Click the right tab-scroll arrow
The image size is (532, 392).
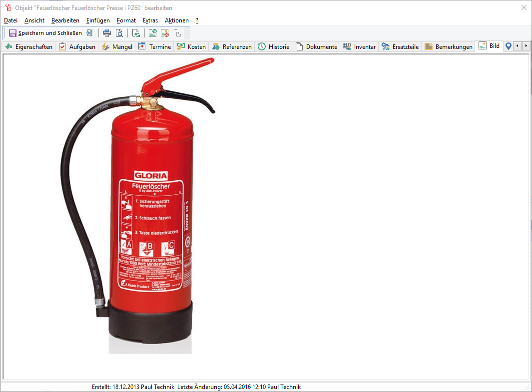526,46
